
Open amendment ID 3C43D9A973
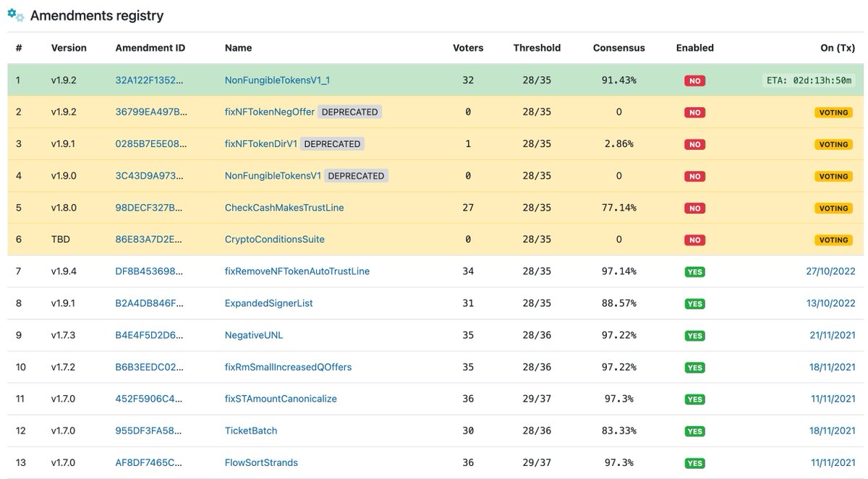point(150,176)
